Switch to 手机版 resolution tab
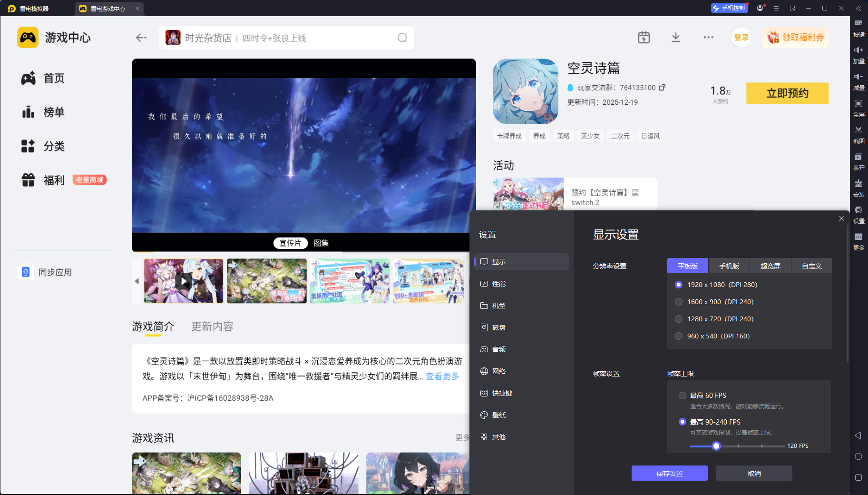 click(x=729, y=266)
